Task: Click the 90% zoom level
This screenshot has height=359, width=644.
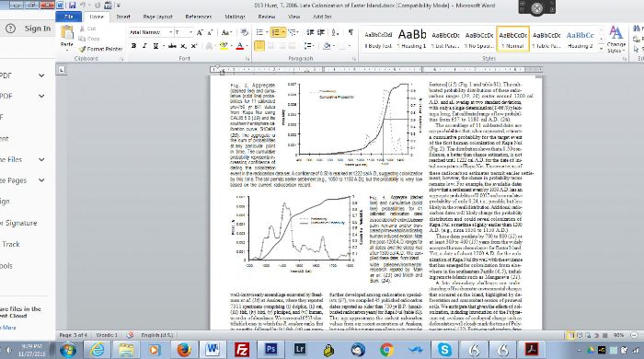Action: point(618,335)
